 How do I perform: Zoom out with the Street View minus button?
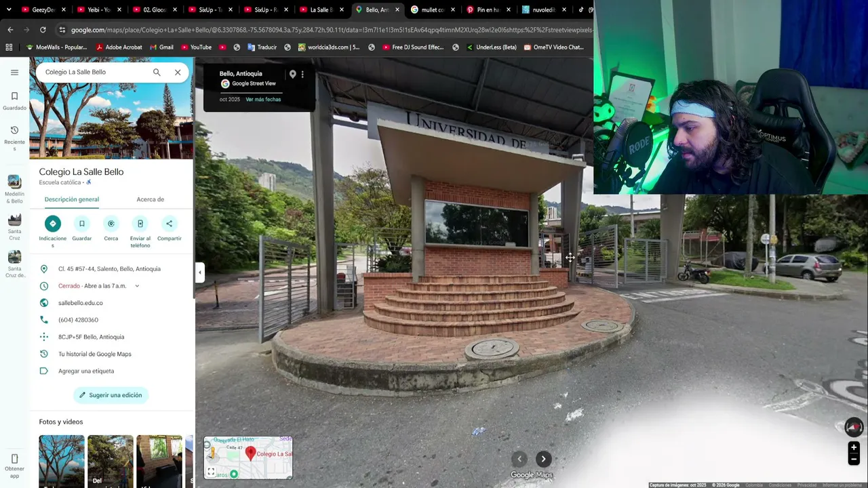(x=854, y=460)
